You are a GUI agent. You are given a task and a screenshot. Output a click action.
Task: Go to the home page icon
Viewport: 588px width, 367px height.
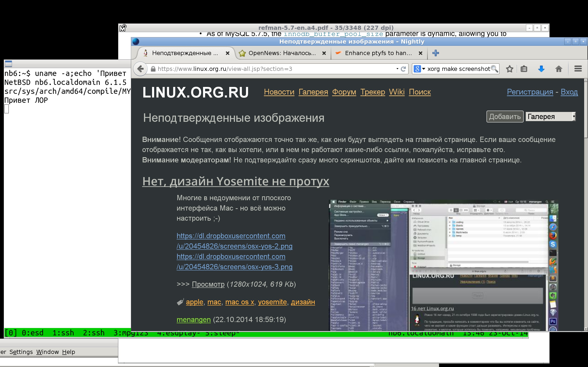point(559,69)
